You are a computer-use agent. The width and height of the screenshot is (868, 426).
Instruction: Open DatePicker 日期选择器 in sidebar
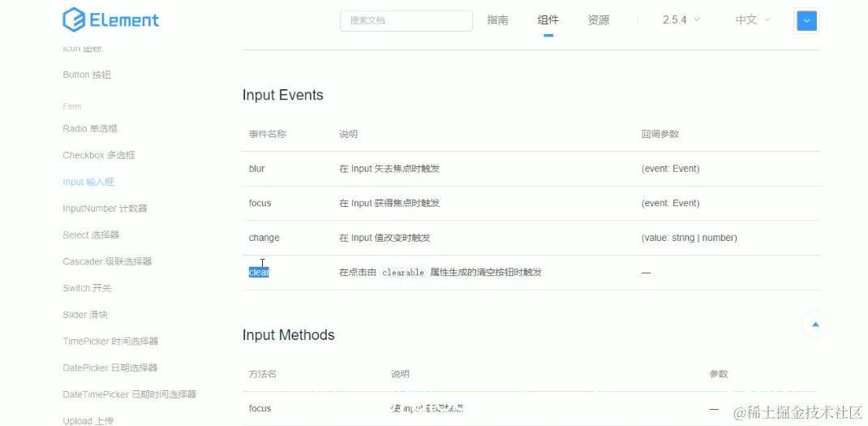(110, 368)
